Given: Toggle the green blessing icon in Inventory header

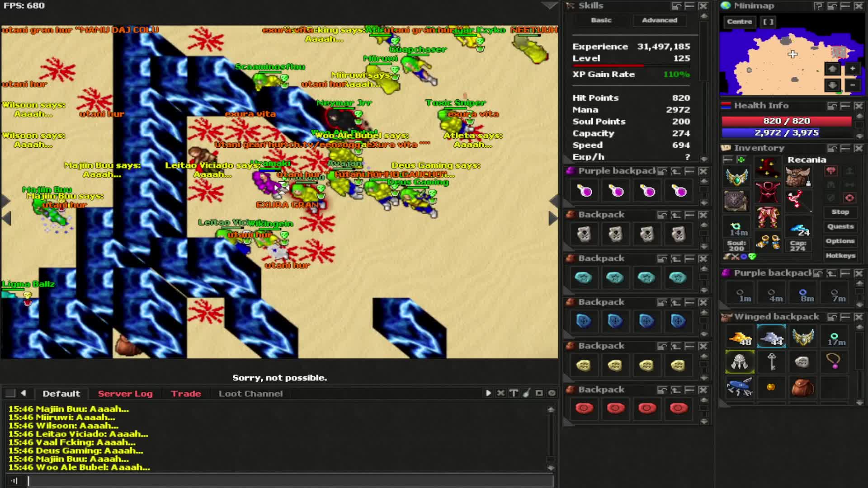Looking at the screenshot, I should pos(741,160).
